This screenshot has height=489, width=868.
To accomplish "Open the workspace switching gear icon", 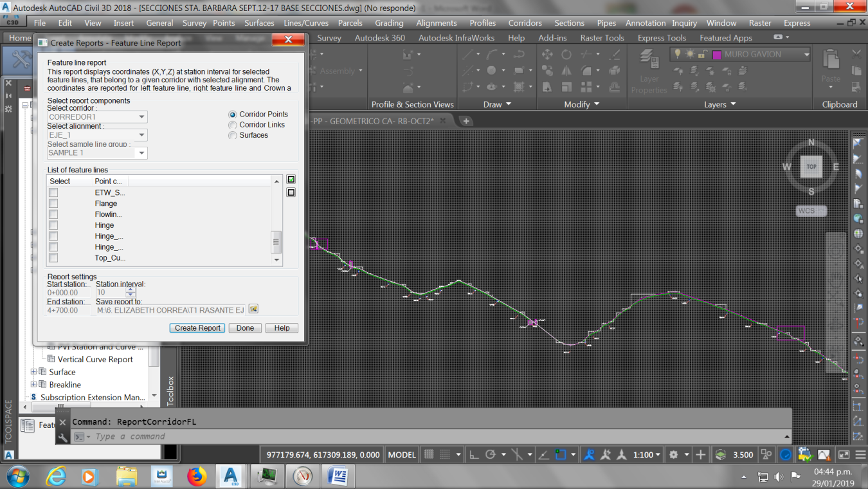I will tap(673, 454).
